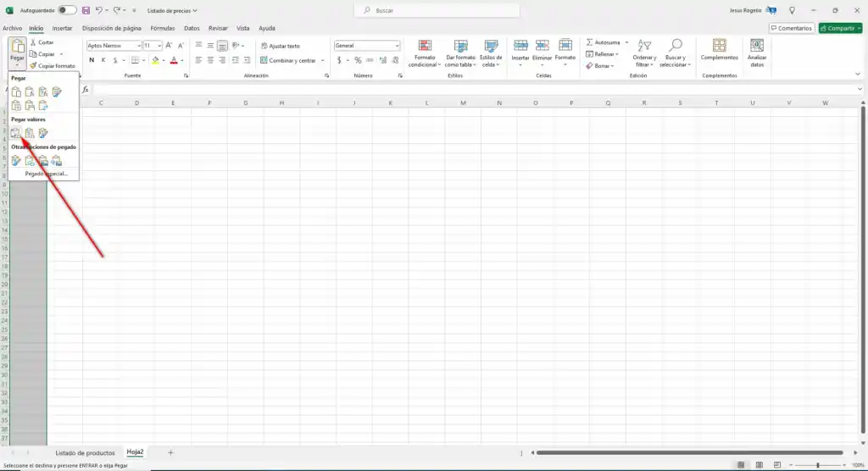
Task: Choose the paste formatting only icon
Action: (x=16, y=160)
